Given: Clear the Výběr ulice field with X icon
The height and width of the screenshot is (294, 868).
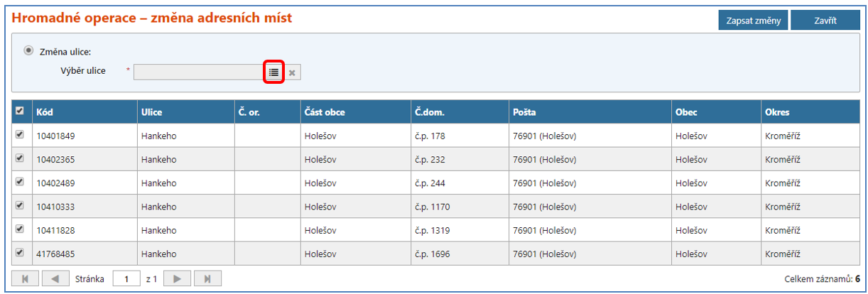Looking at the screenshot, I should (292, 72).
